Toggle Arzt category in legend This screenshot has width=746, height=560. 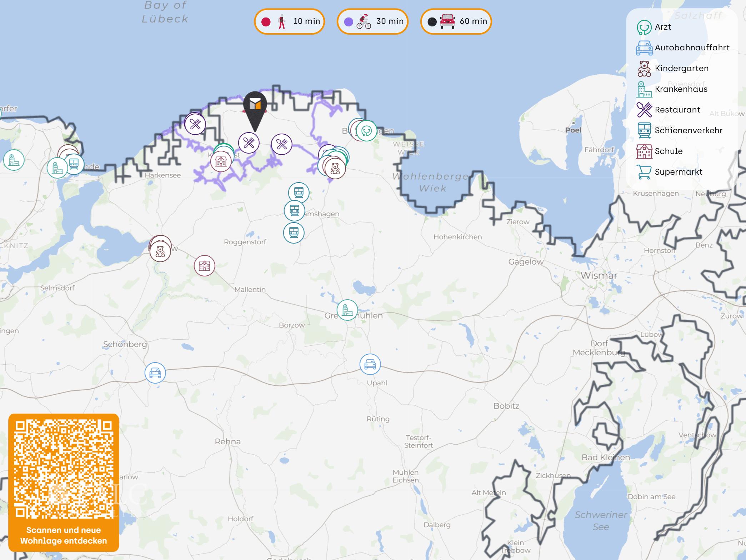pos(654,27)
